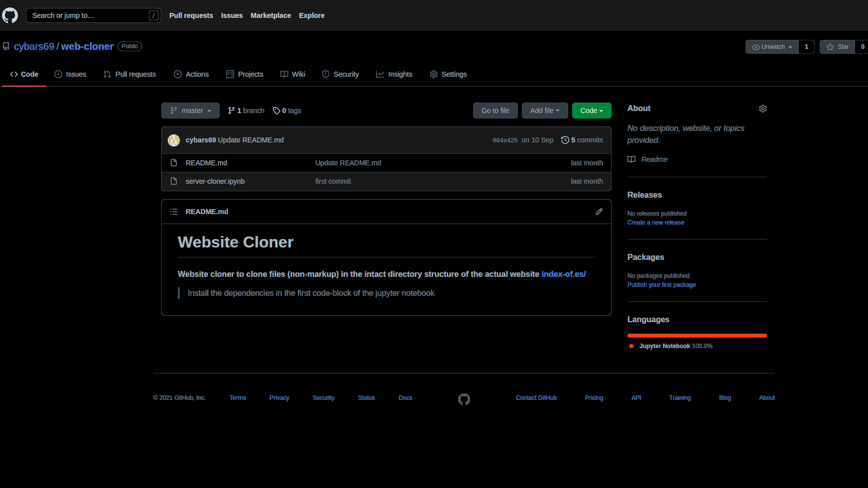Switch to the Issues repository tab
Screen dimensions: 868x488
click(70, 74)
